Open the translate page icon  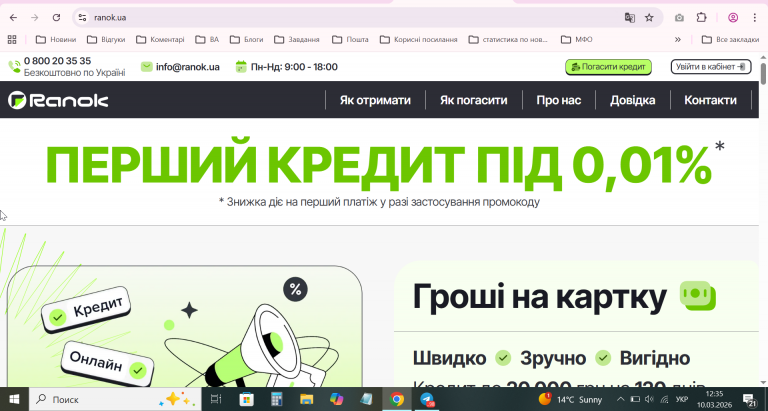coord(629,18)
